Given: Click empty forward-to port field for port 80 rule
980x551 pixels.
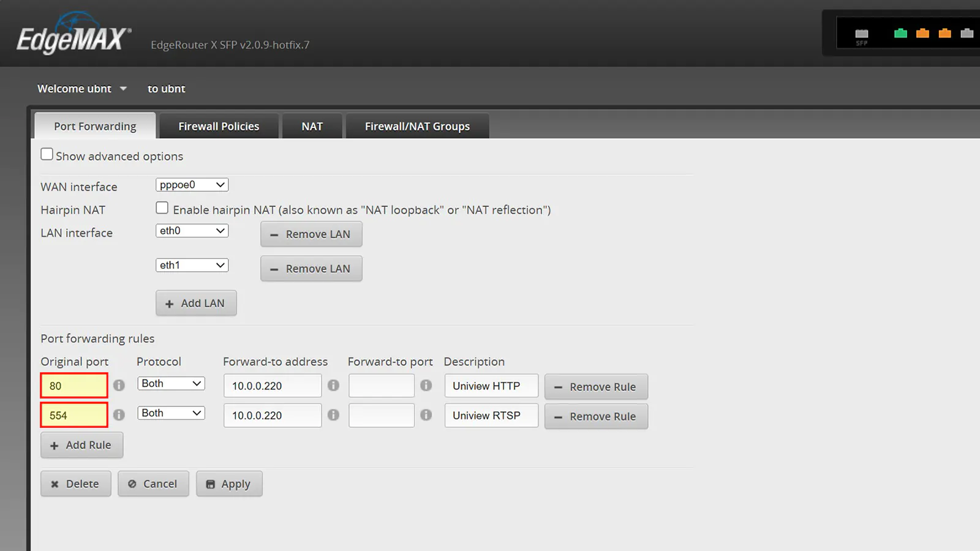Looking at the screenshot, I should (382, 386).
